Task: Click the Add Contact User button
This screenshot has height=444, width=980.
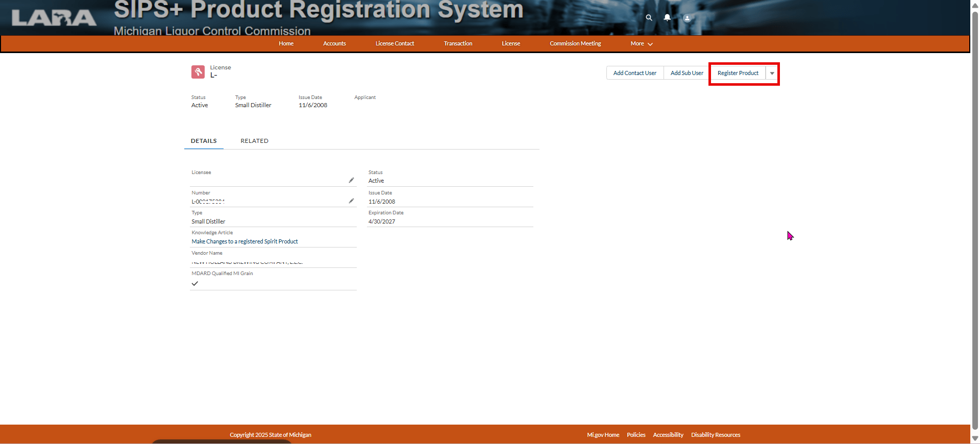Action: point(634,73)
